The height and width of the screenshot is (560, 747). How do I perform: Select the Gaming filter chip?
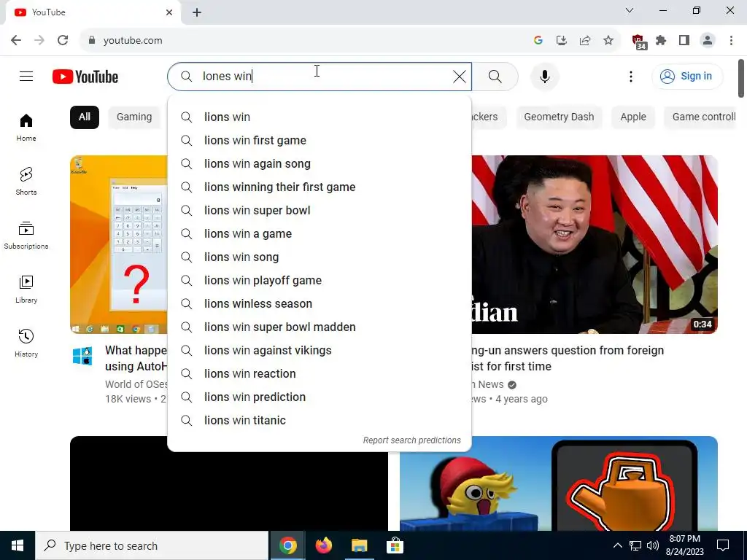coord(134,117)
